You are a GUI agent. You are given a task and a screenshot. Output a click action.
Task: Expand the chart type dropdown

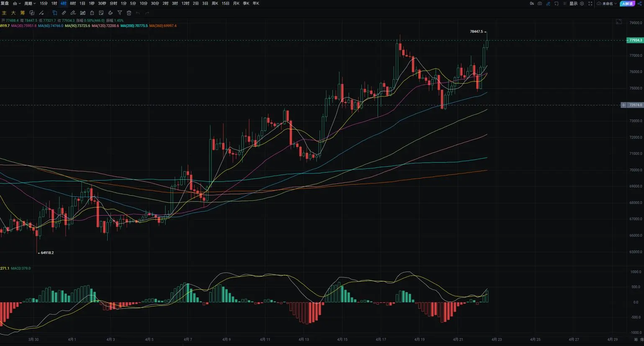point(17,3)
